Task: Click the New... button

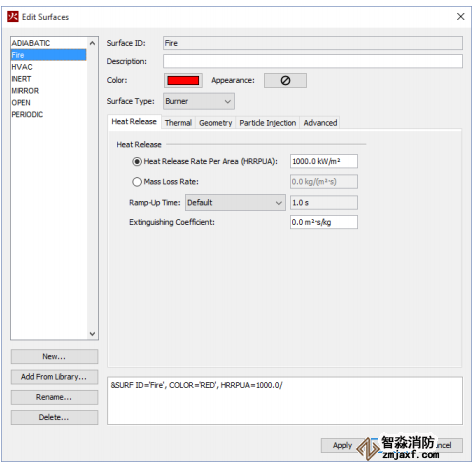Action: (x=54, y=357)
